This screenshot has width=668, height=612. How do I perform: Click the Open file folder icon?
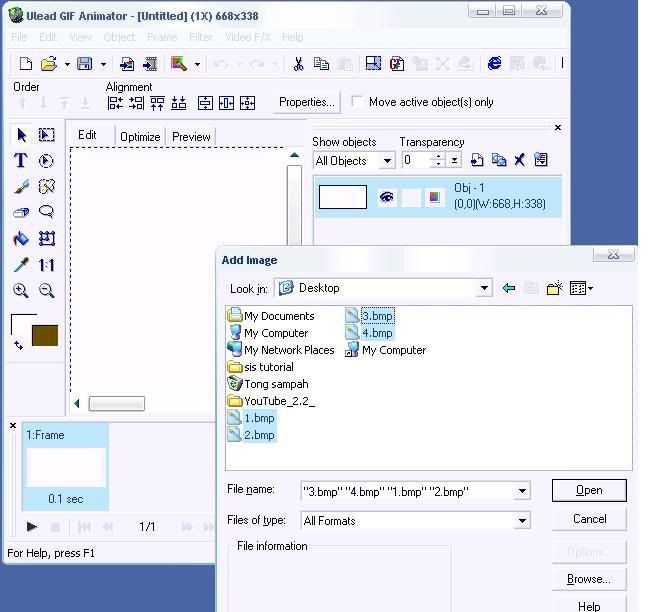pyautogui.click(x=49, y=64)
